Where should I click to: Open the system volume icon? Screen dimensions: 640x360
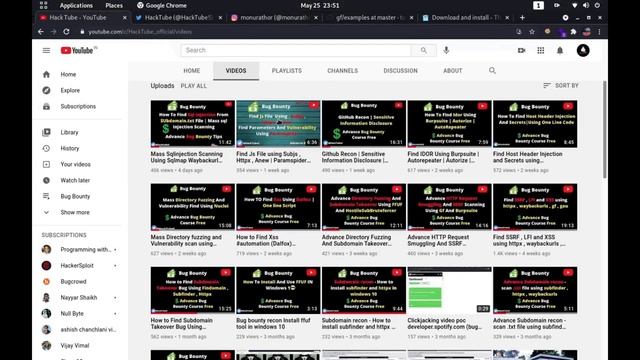(586, 5)
